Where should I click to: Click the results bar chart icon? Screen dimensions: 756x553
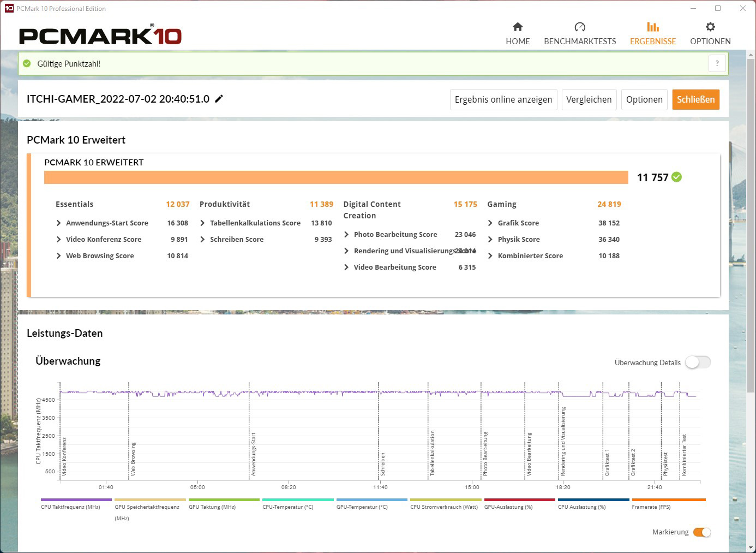(x=653, y=27)
